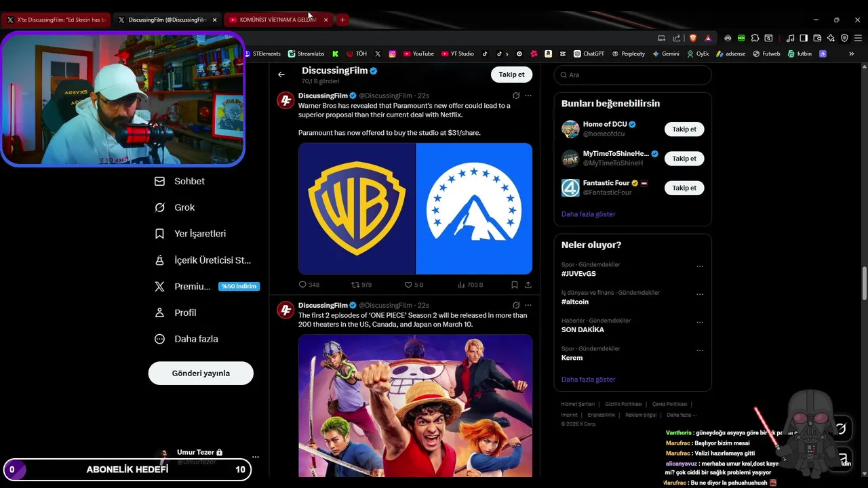
Task: Open the WB and Paramount logo image
Action: point(415,209)
